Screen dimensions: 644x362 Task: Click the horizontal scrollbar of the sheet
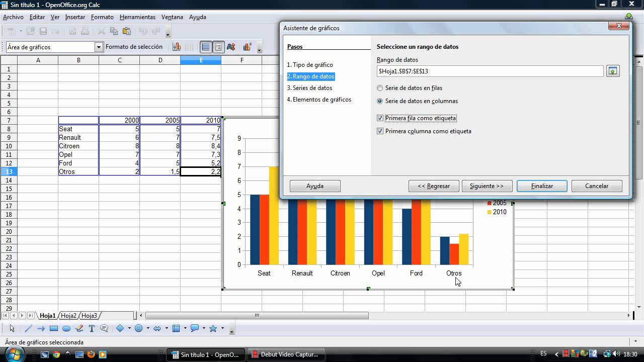(257, 316)
